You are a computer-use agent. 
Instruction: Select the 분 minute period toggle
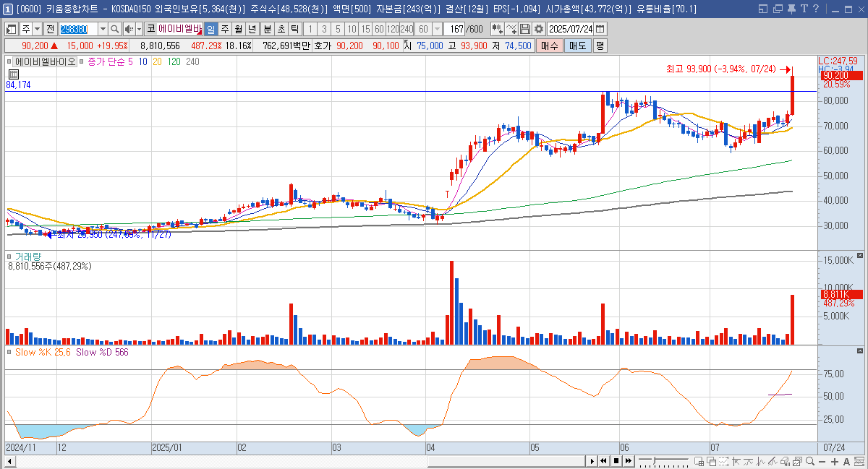coord(267,29)
